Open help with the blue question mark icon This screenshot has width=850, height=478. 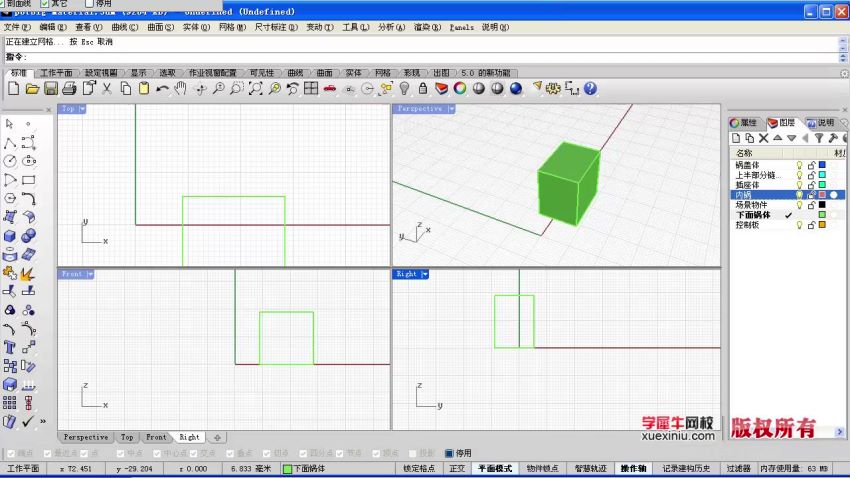[590, 88]
